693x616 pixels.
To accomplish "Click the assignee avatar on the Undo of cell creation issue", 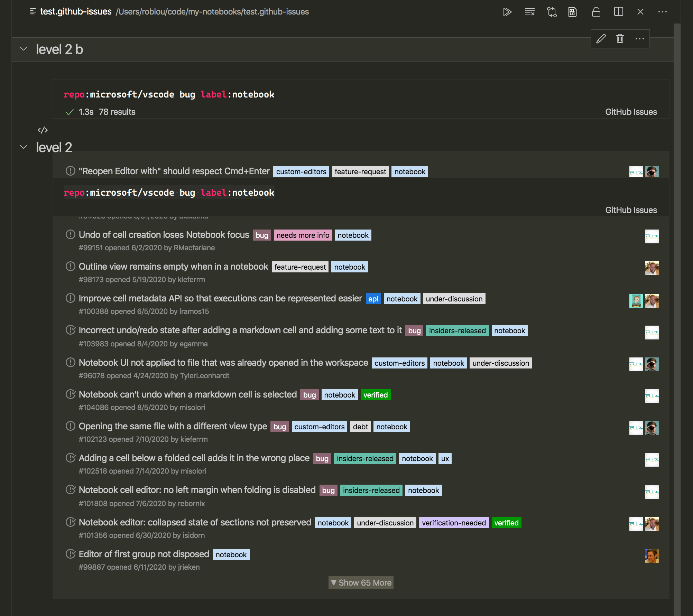I will point(652,236).
